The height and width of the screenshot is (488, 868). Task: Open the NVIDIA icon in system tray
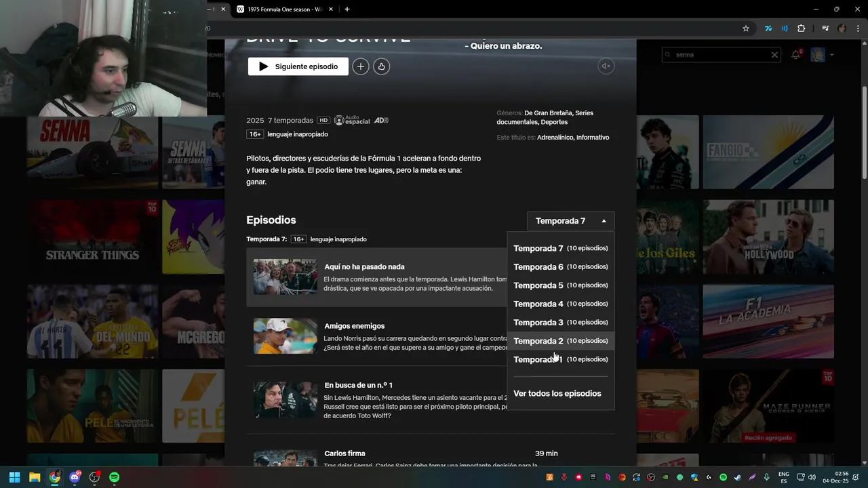[665, 477]
